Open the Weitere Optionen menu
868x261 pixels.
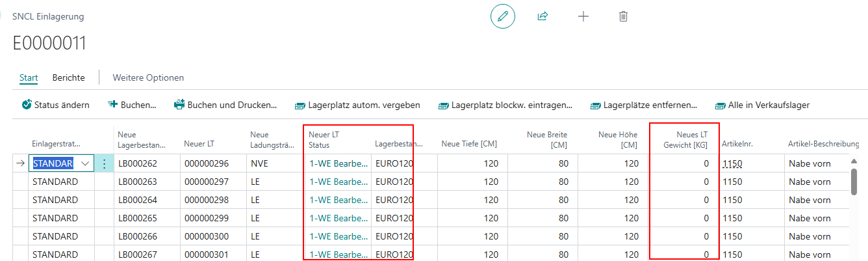(148, 77)
